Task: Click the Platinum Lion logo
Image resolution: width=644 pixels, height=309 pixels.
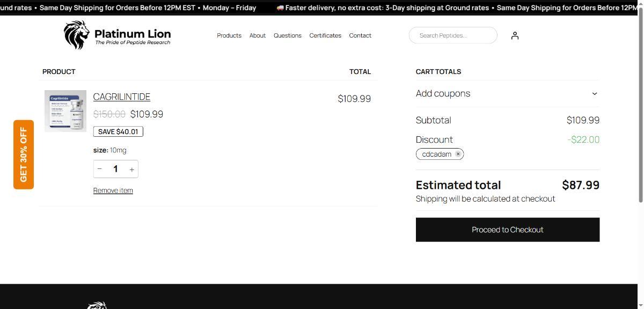Action: tap(117, 35)
